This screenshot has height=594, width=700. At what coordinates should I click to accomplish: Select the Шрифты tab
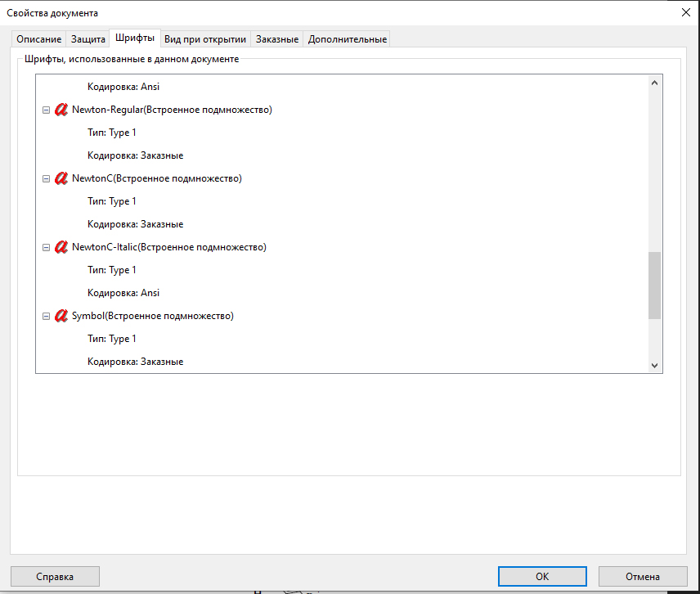(x=135, y=38)
